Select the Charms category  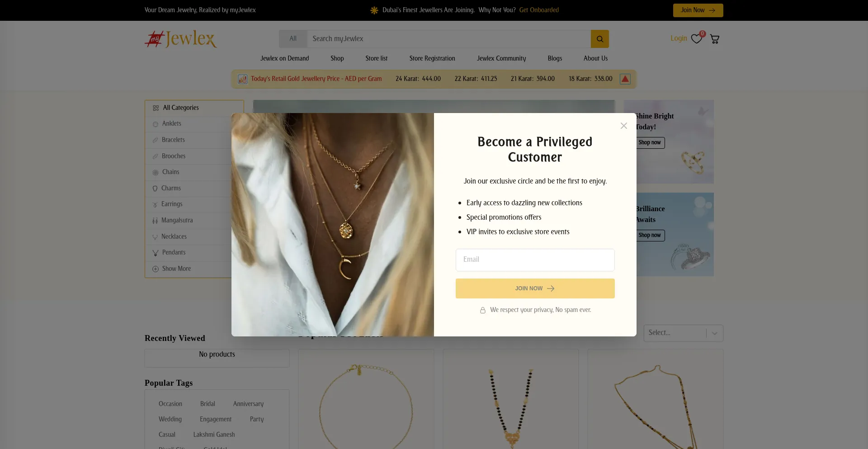point(171,188)
